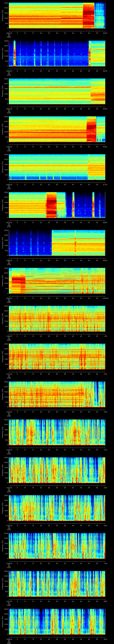Screen dimensions: 114x644
Task: Click the '9:08:00' start time label
Action: [x=9, y=639]
